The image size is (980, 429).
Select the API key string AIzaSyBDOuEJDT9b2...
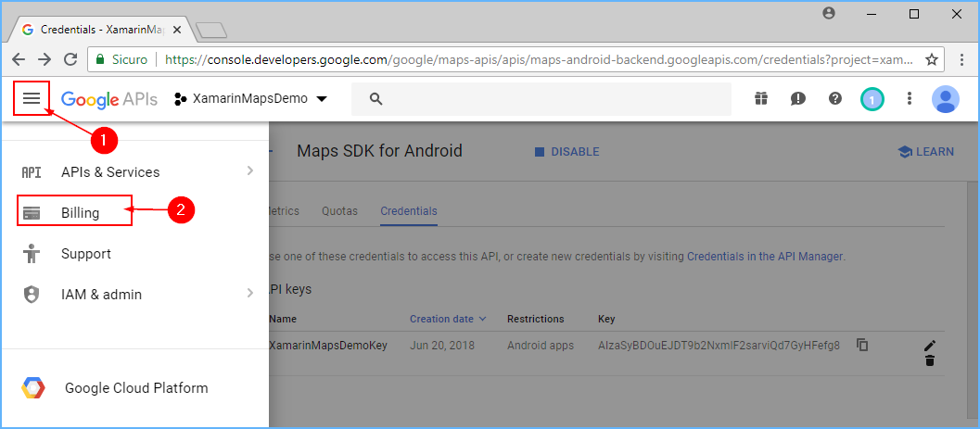pos(719,345)
